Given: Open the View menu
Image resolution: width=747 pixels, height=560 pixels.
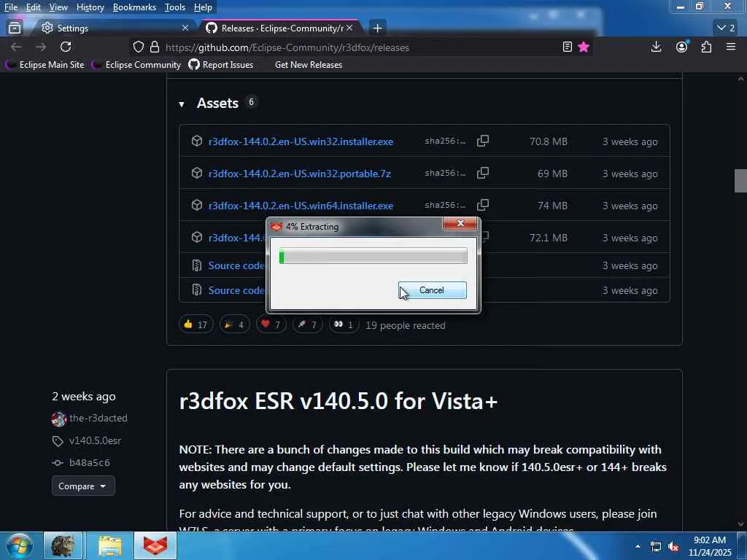Looking at the screenshot, I should 58,7.
